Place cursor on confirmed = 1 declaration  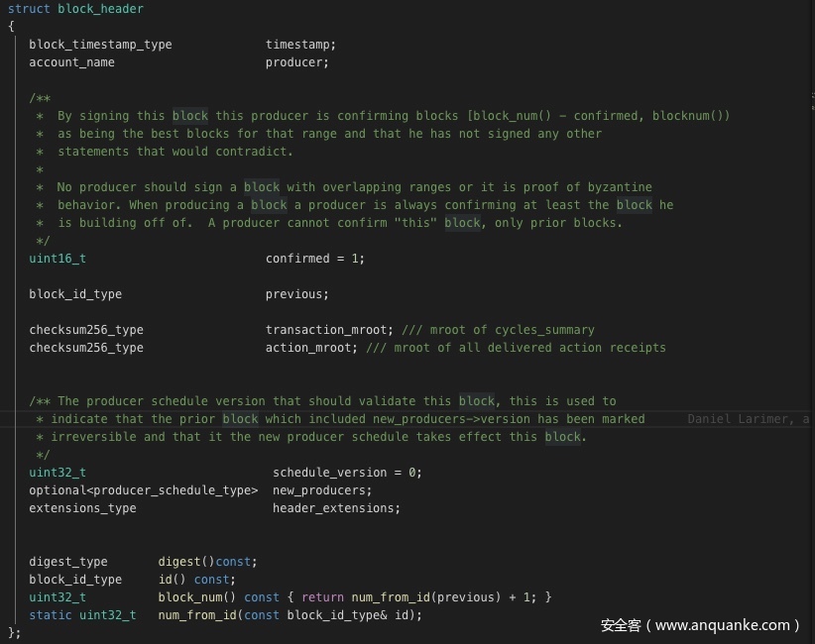tap(314, 259)
